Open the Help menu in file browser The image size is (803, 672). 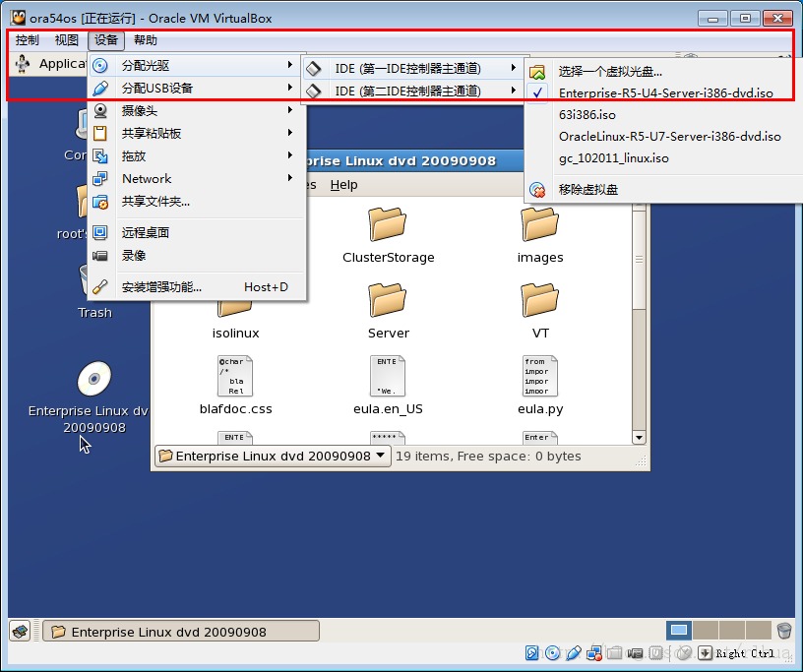(343, 184)
